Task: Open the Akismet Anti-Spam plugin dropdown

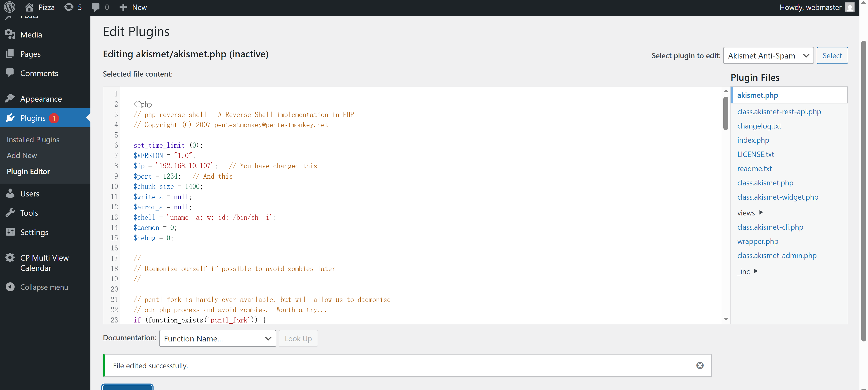Action: click(768, 56)
